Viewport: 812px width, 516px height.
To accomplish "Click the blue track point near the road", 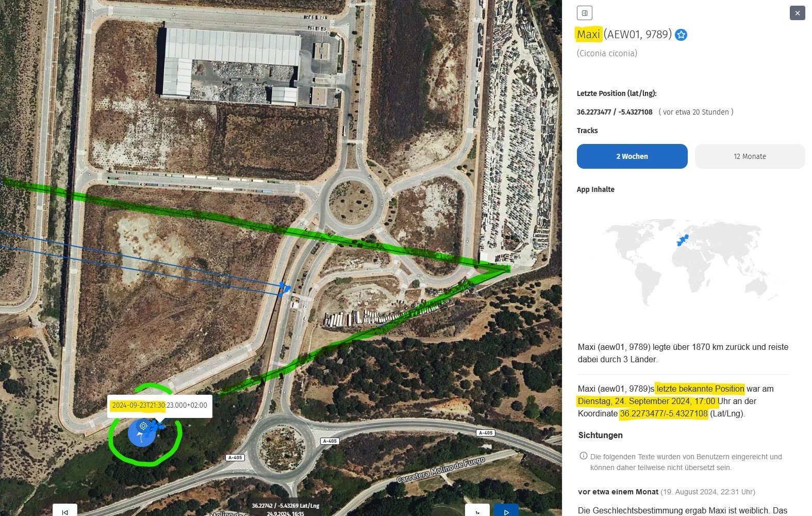I will coord(284,287).
